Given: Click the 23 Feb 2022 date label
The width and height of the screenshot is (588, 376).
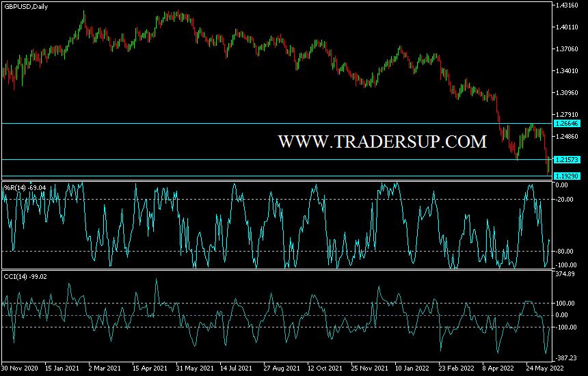Looking at the screenshot, I should click(x=456, y=368).
